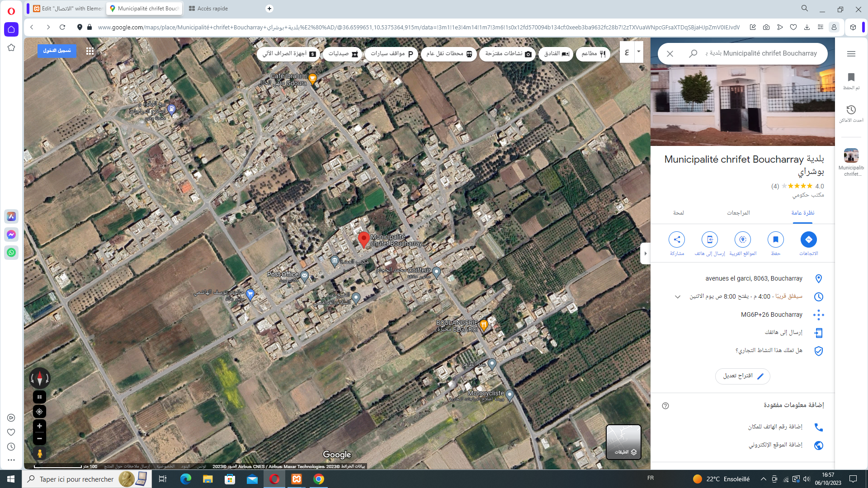The width and height of the screenshot is (868, 488).
Task: Click the Save bookmark icon button
Action: tap(775, 239)
